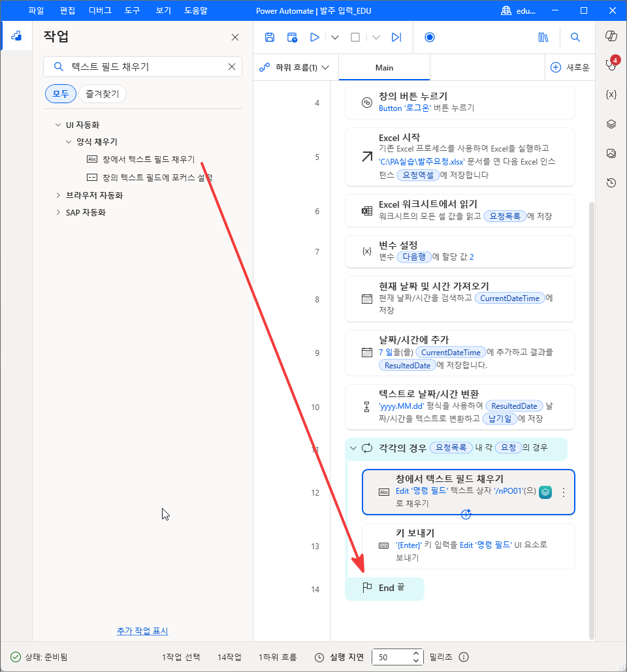The height and width of the screenshot is (672, 627).
Task: Select the actions pane icon in the left rail
Action: 16,36
